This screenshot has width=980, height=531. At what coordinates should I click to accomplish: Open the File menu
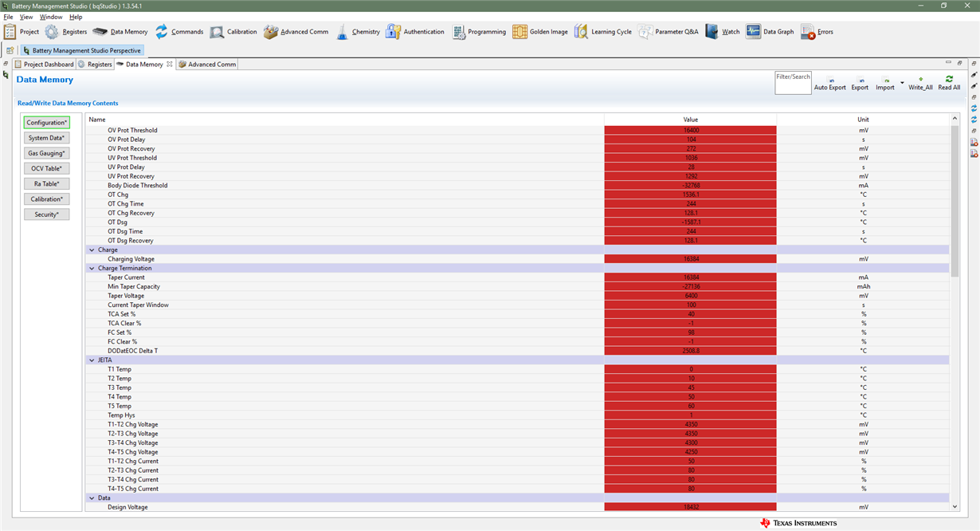pyautogui.click(x=8, y=17)
